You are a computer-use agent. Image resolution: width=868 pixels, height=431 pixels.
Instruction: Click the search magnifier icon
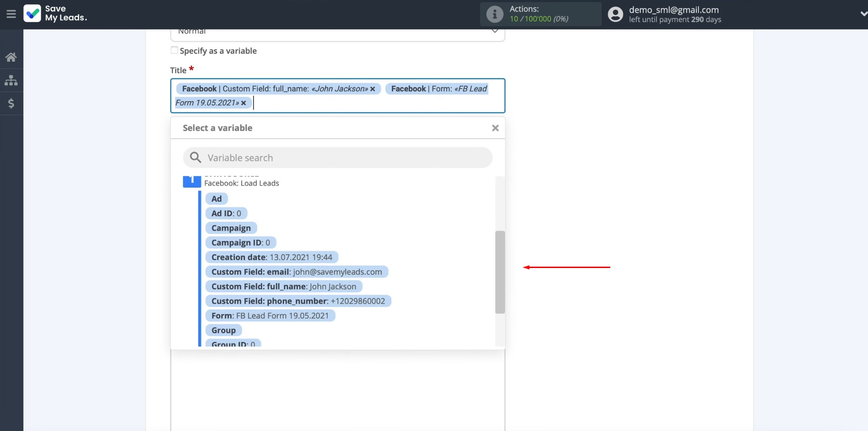pos(195,158)
